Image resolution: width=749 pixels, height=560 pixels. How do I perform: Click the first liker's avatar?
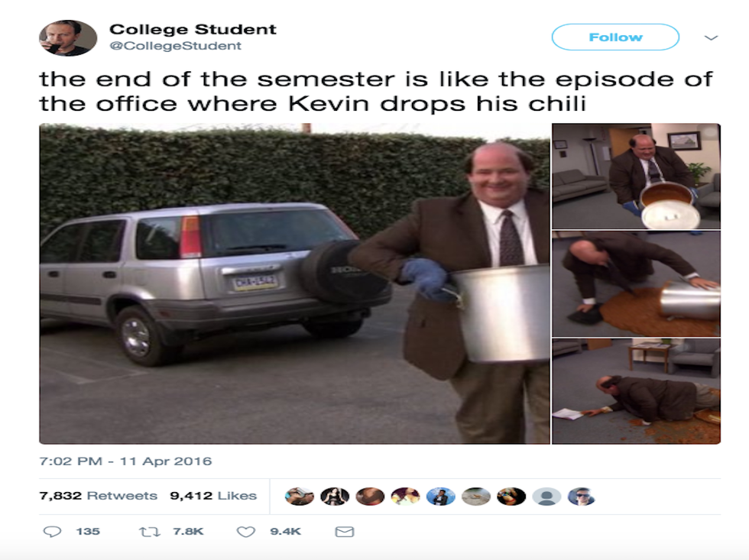tap(299, 497)
